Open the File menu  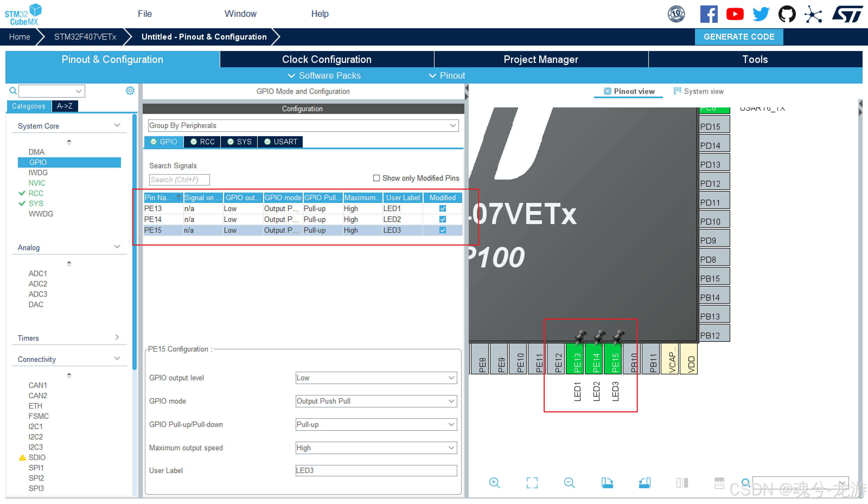pos(145,14)
